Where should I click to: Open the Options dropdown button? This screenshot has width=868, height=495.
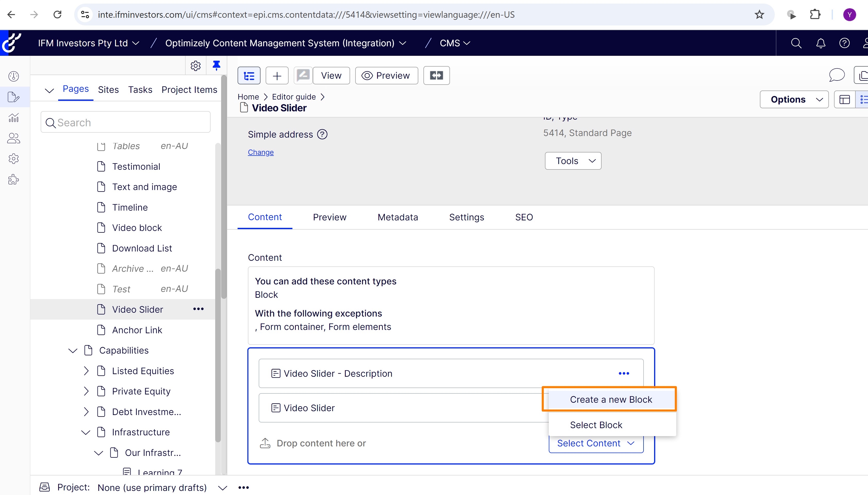pos(794,100)
